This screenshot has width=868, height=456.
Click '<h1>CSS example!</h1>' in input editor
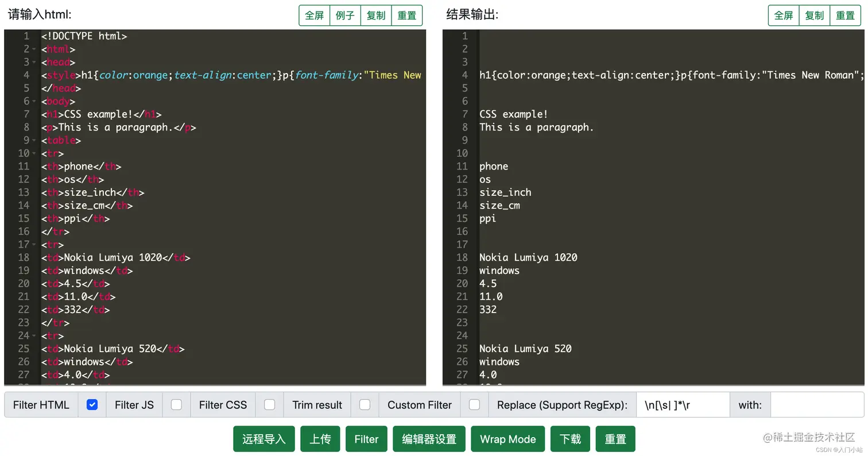pos(102,114)
